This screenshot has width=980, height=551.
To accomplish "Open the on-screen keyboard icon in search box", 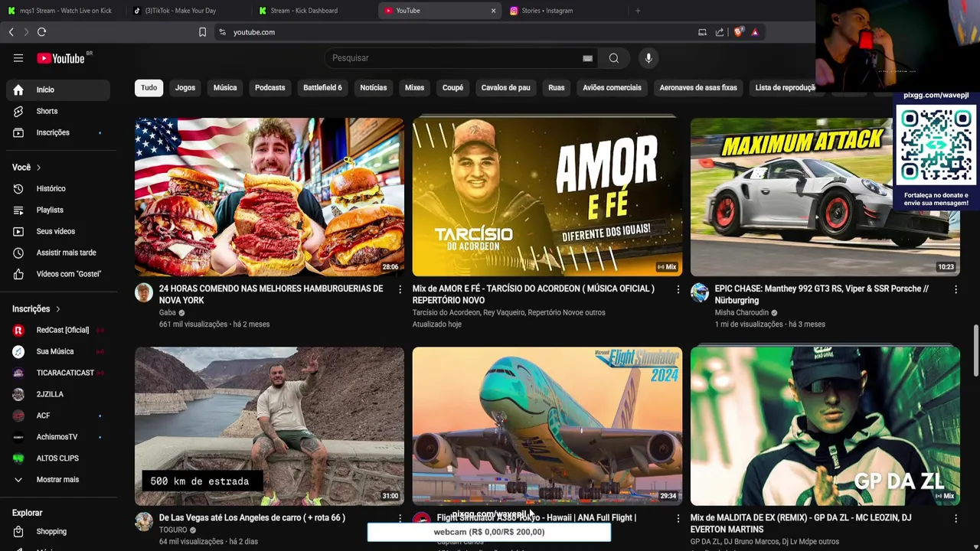I will [587, 58].
